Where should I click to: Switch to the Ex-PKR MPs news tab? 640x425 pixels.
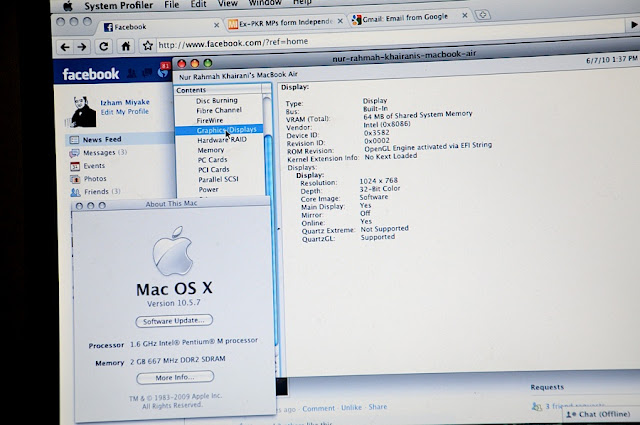click(285, 22)
